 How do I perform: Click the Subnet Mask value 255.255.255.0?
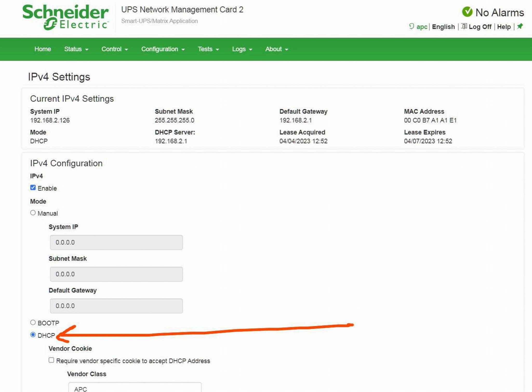[174, 120]
